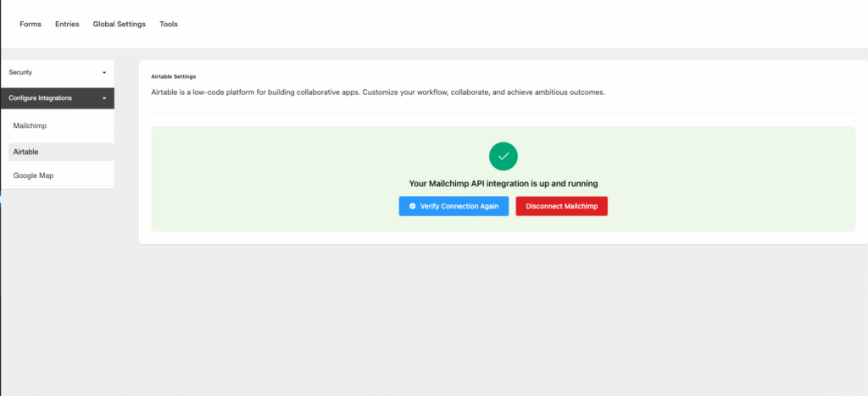Expand the Security section dropdown arrow
The image size is (868, 396).
point(104,73)
